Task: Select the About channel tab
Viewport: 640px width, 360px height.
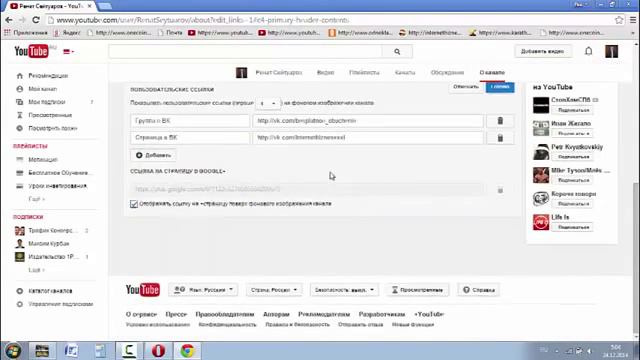Action: click(x=492, y=73)
